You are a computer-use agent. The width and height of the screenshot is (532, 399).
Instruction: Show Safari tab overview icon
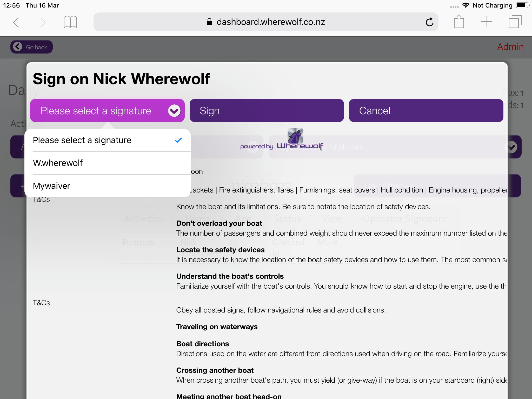[515, 22]
